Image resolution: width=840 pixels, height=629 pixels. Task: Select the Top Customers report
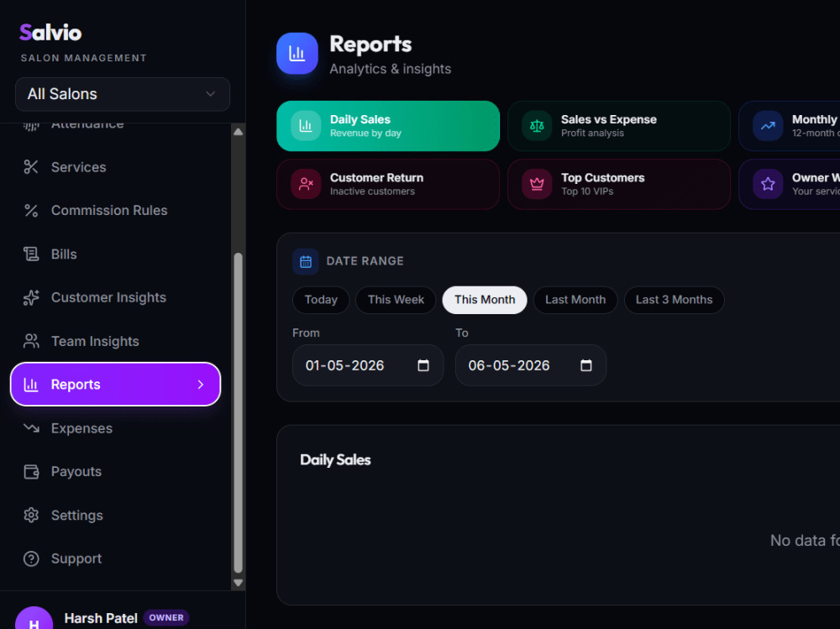(x=619, y=184)
